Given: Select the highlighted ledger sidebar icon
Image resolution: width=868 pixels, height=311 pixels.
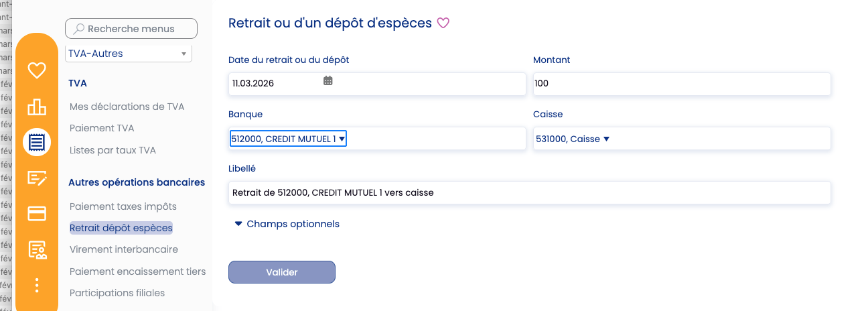Looking at the screenshot, I should tap(36, 142).
